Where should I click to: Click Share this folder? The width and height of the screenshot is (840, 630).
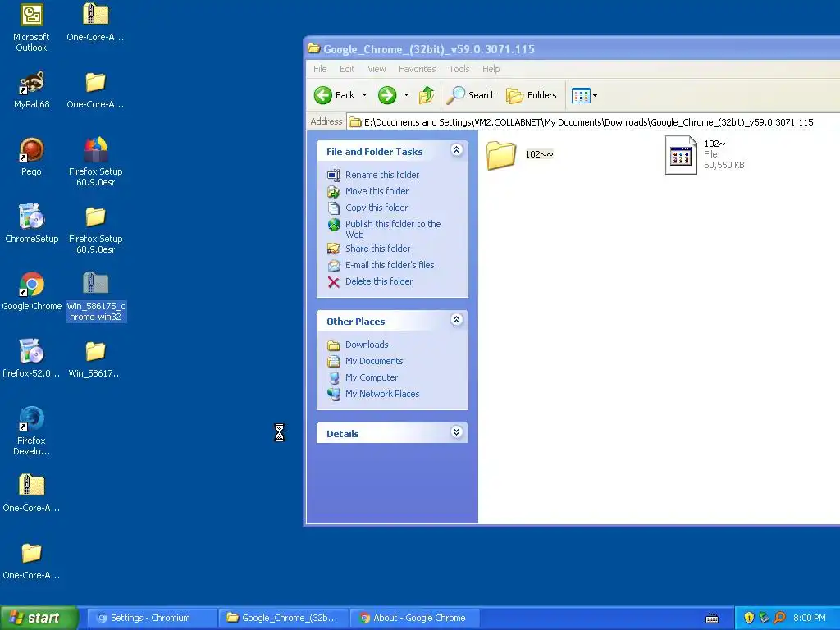(x=368, y=249)
